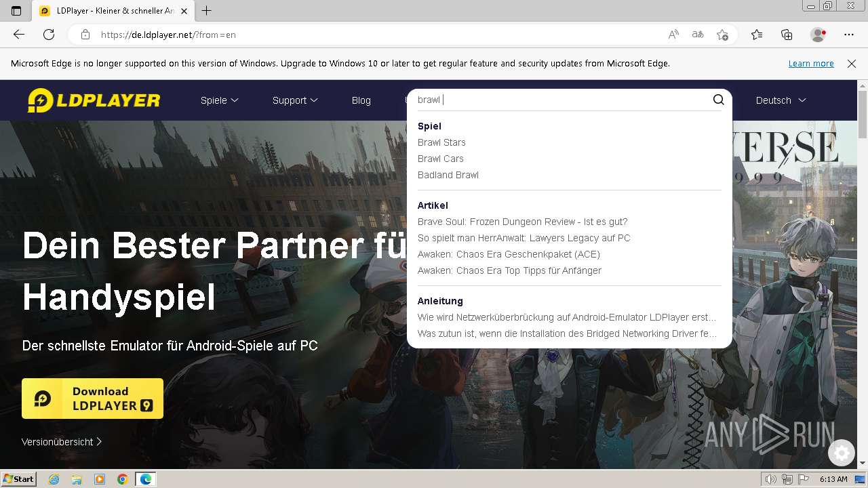868x488 pixels.
Task: Open the Blog menu item
Action: coord(361,100)
